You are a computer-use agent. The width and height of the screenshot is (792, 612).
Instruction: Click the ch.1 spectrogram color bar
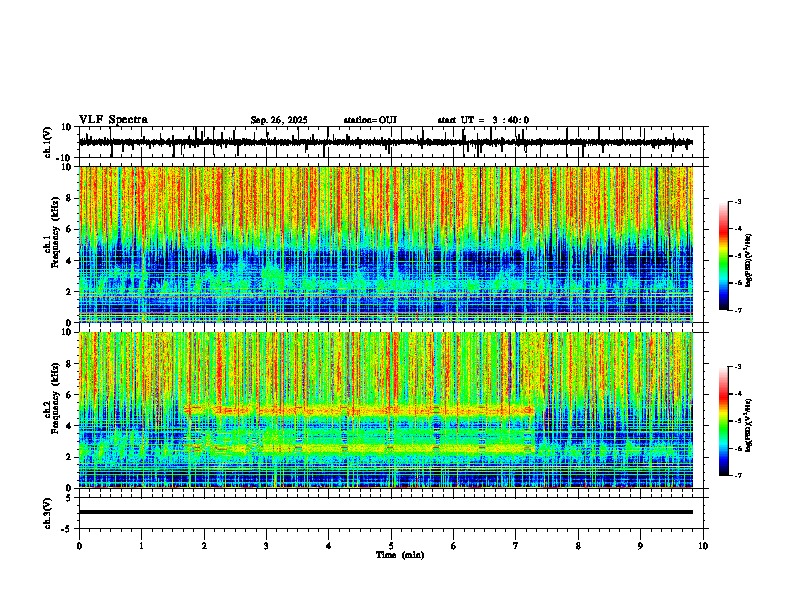(x=724, y=256)
